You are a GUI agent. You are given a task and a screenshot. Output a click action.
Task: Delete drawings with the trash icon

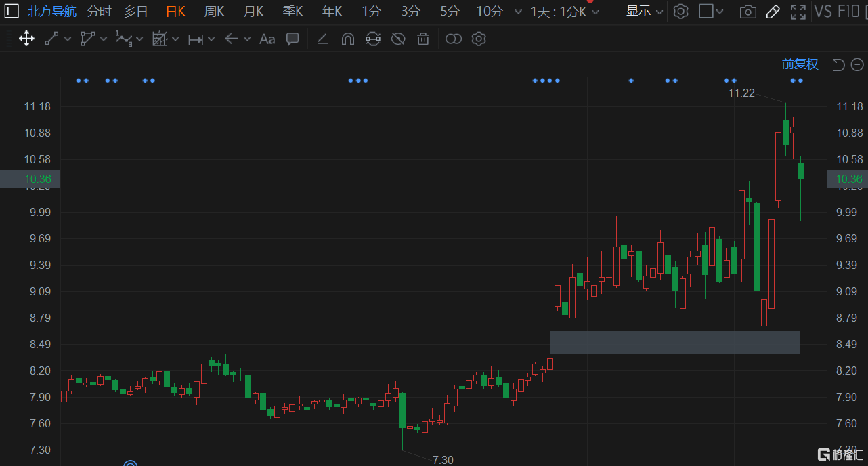[423, 39]
